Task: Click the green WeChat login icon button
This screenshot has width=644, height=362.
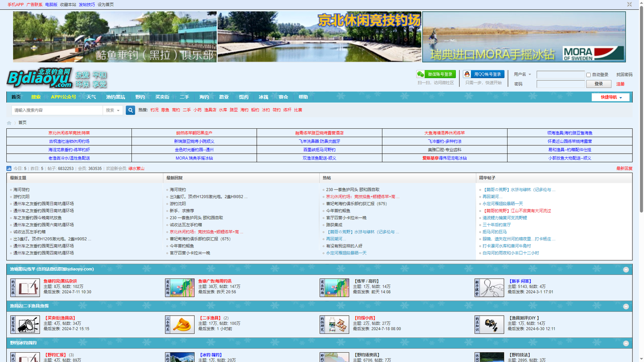Action: click(x=436, y=74)
